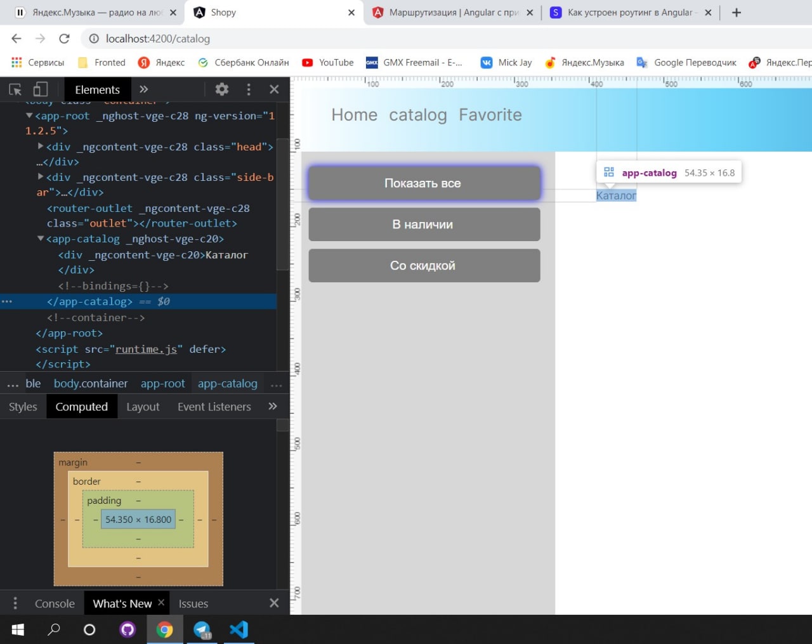Click the Home navigation link
This screenshot has height=644, width=812.
(354, 115)
